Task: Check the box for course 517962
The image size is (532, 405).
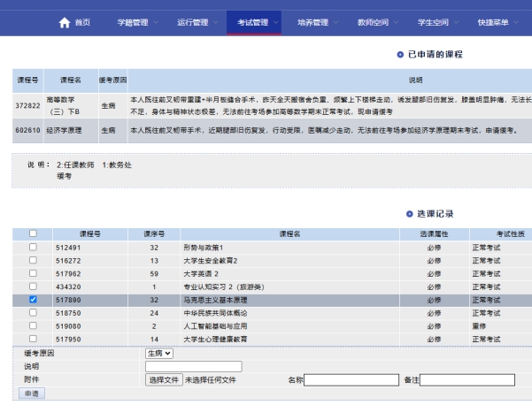Action: coord(33,273)
